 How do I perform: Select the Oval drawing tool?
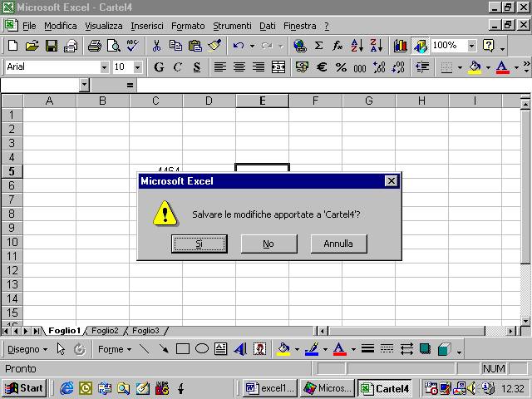(202, 349)
